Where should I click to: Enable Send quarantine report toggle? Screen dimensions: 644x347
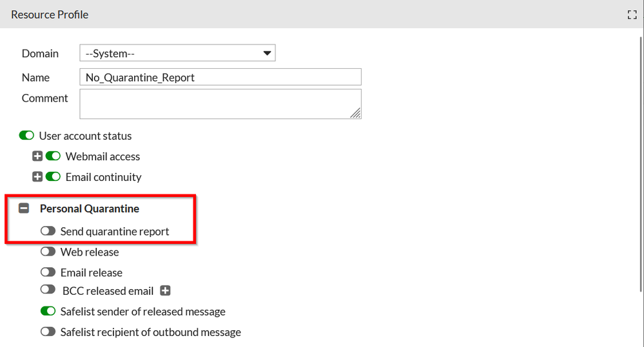pos(48,231)
